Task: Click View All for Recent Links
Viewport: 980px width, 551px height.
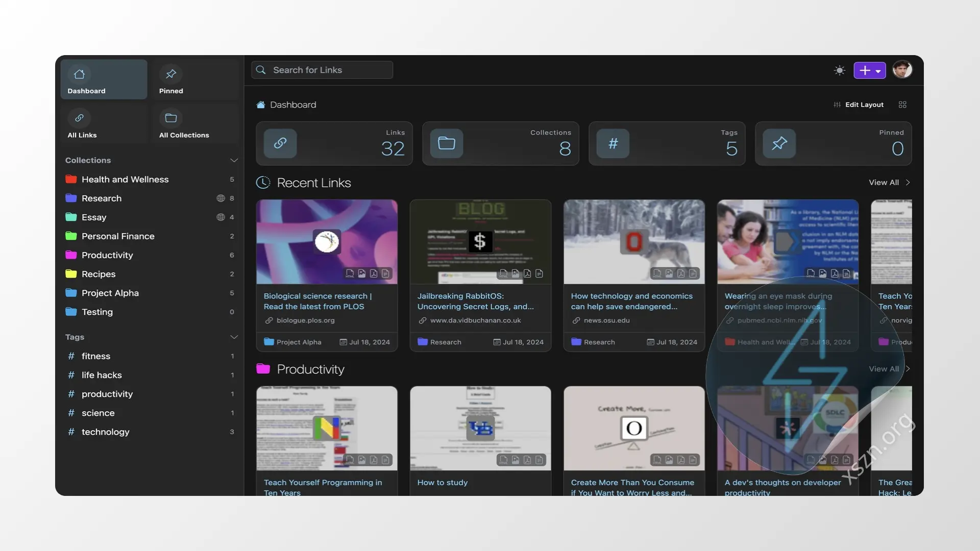Action: click(x=889, y=183)
